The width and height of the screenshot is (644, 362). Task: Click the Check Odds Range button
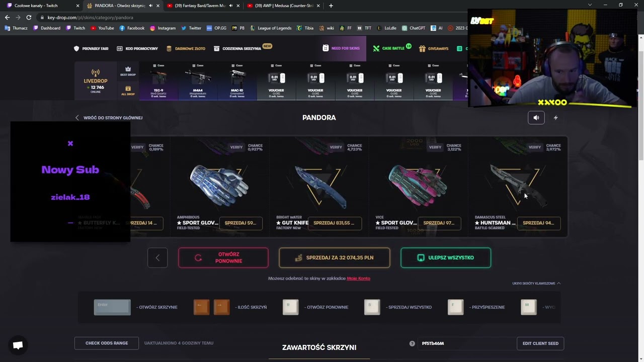(107, 343)
